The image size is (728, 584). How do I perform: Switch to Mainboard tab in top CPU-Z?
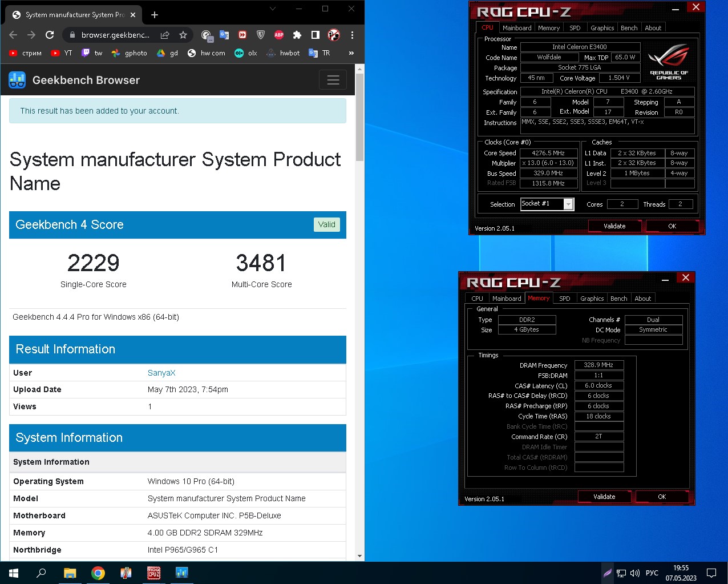pos(517,28)
